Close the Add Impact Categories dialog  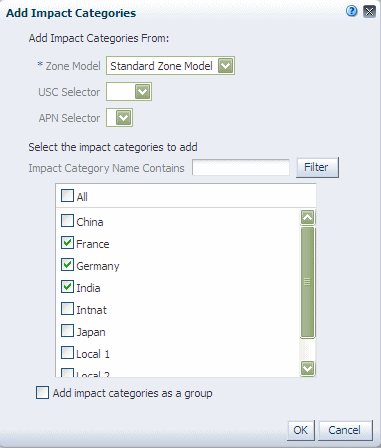(369, 12)
